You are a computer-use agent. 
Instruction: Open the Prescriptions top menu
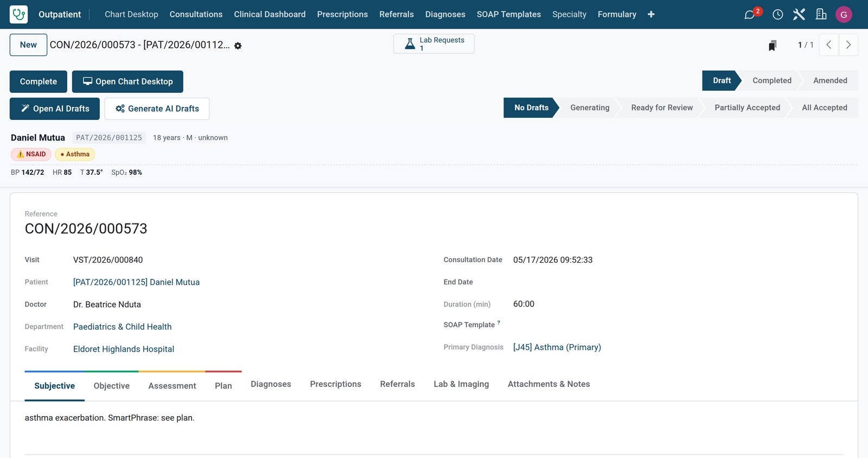pos(342,14)
